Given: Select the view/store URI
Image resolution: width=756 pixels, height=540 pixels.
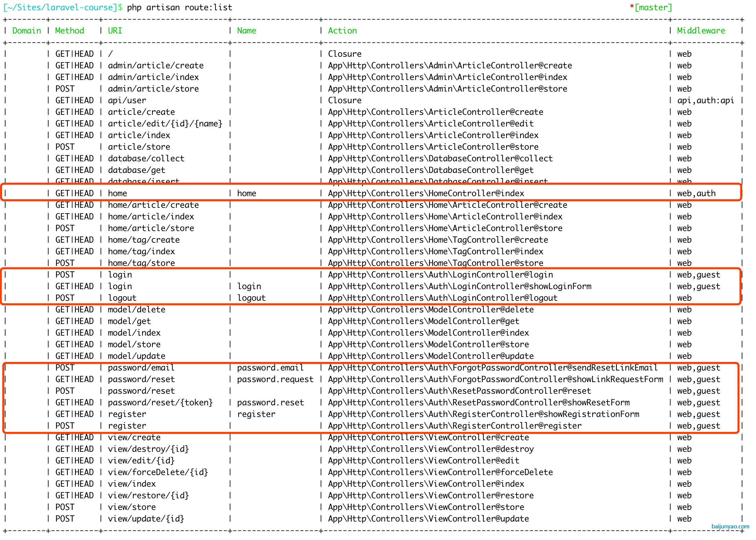Looking at the screenshot, I should pyautogui.click(x=132, y=507).
